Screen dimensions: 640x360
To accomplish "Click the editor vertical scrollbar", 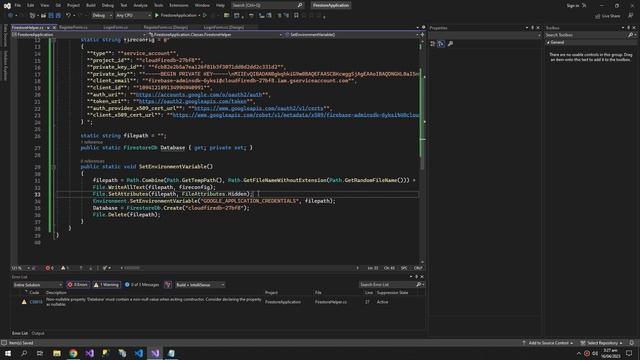I will click(x=422, y=151).
